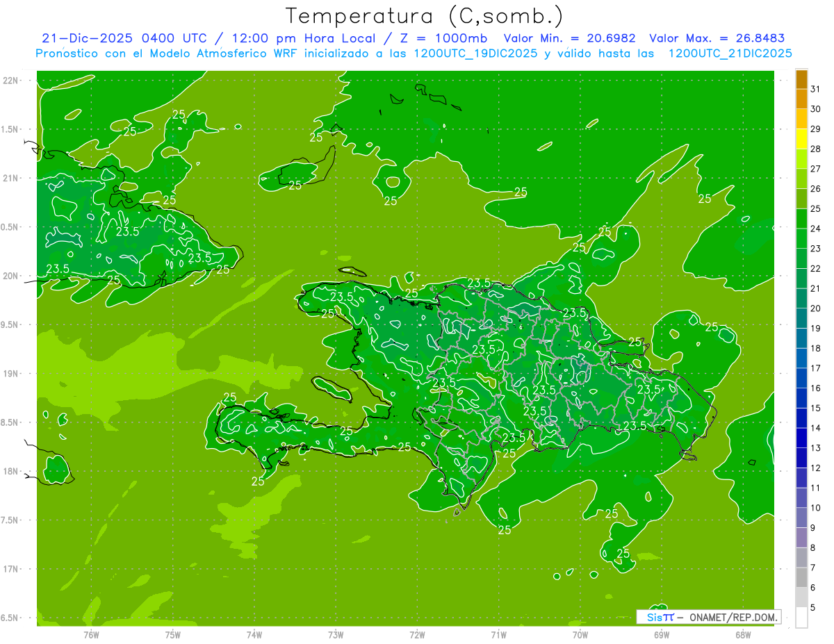This screenshot has height=644, width=834.
Task: Click the 70W longitude axis label
Action: click(x=580, y=635)
